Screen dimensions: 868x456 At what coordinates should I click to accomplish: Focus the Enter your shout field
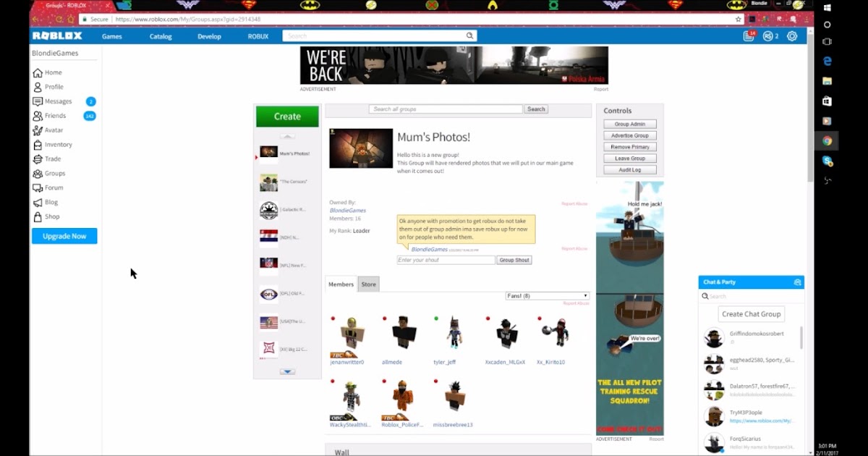(x=446, y=260)
